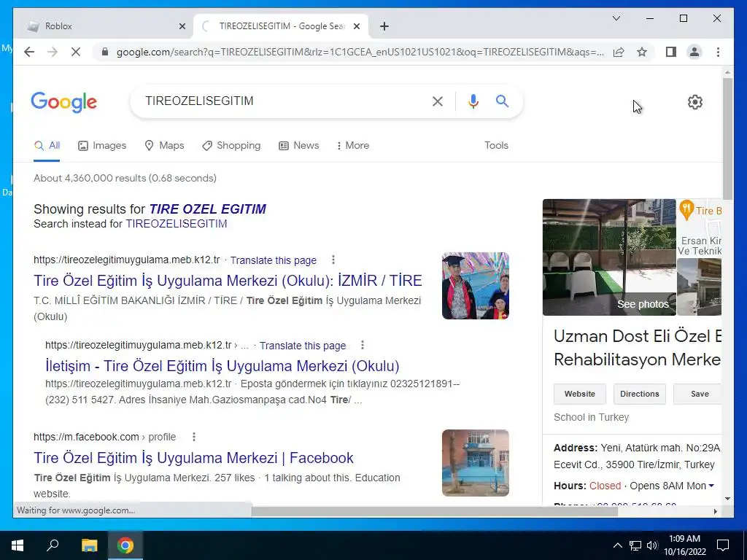The width and height of the screenshot is (747, 560).
Task: Click the vertical page scrollbar
Action: pyautogui.click(x=727, y=139)
